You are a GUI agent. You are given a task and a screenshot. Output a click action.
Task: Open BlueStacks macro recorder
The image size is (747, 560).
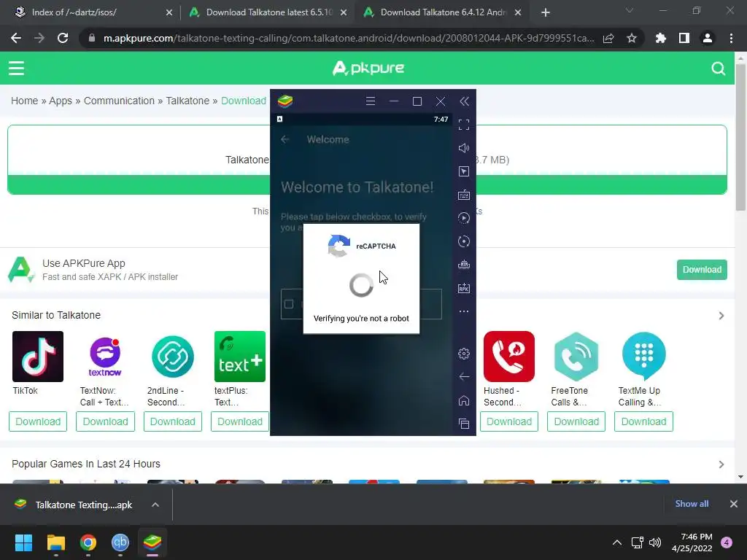pyautogui.click(x=463, y=218)
